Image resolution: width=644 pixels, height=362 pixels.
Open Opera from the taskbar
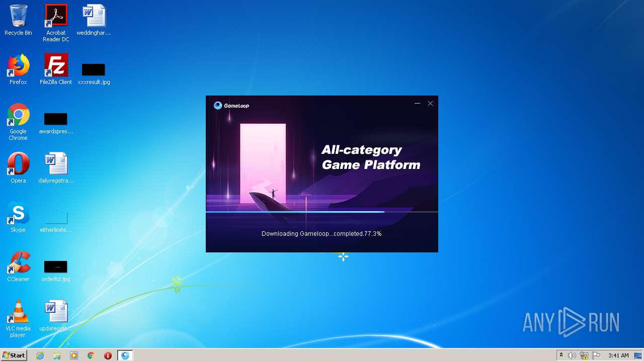(108, 355)
